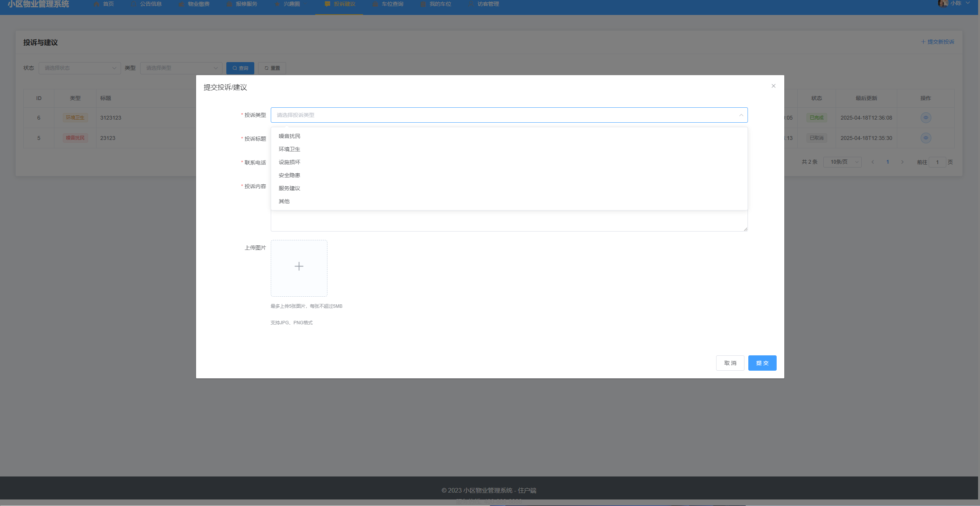Open the 报修服务 navigation tab

[242, 4]
